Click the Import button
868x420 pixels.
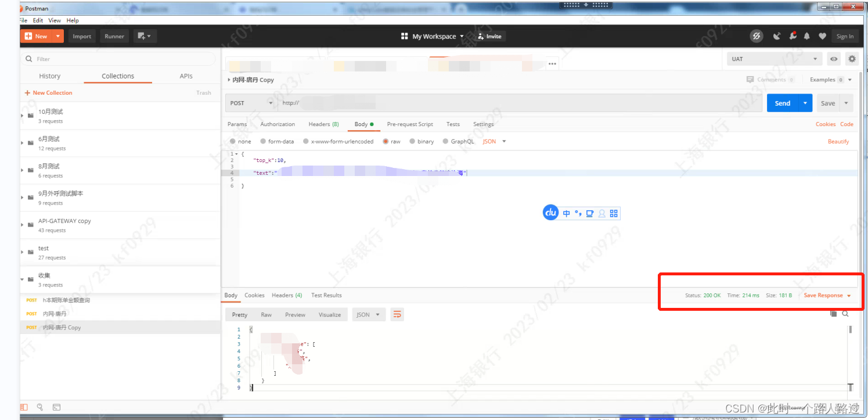82,36
